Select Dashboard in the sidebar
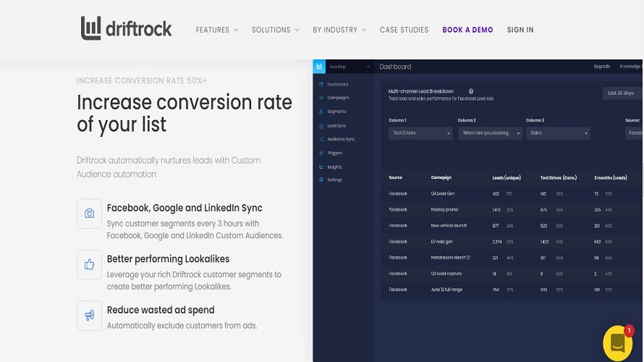This screenshot has width=644, height=362. coord(338,84)
